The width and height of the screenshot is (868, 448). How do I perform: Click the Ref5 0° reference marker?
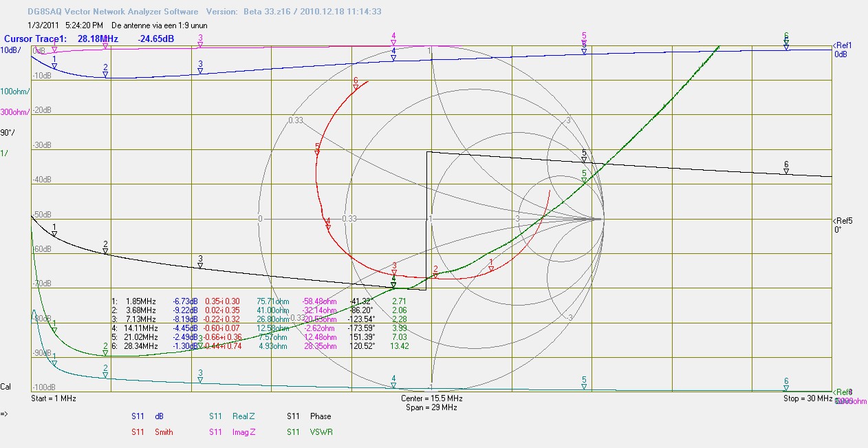844,225
